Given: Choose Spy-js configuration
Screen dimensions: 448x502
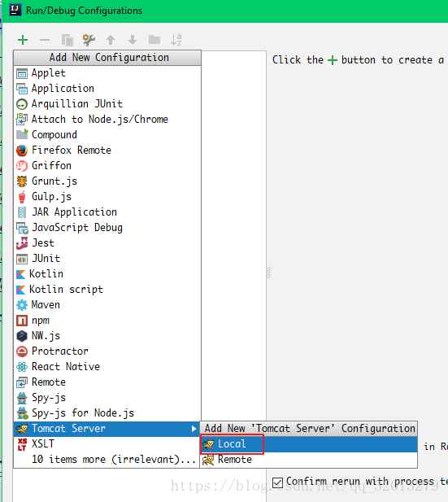Looking at the screenshot, I should [x=107, y=398].
